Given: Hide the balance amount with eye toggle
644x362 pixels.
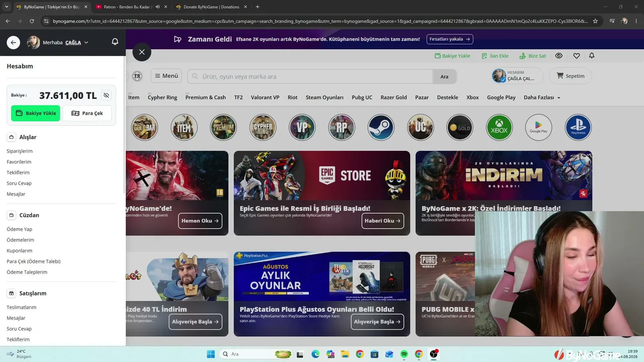Looking at the screenshot, I should click(x=106, y=95).
